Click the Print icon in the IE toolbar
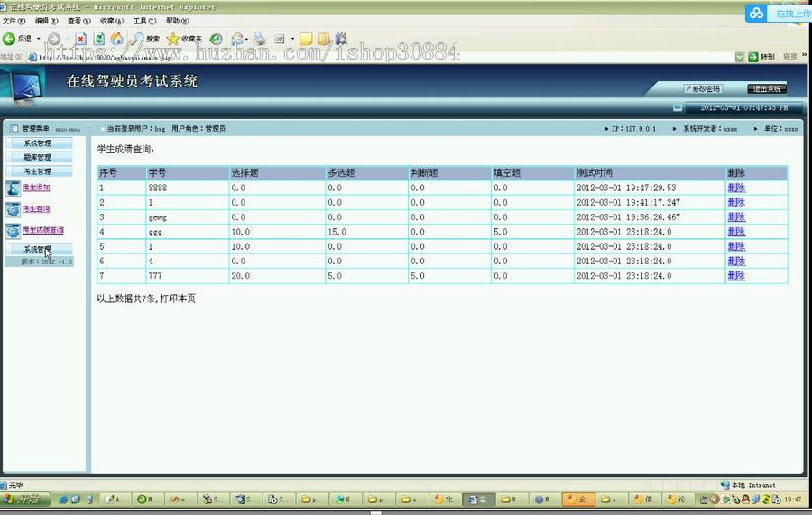 click(259, 39)
